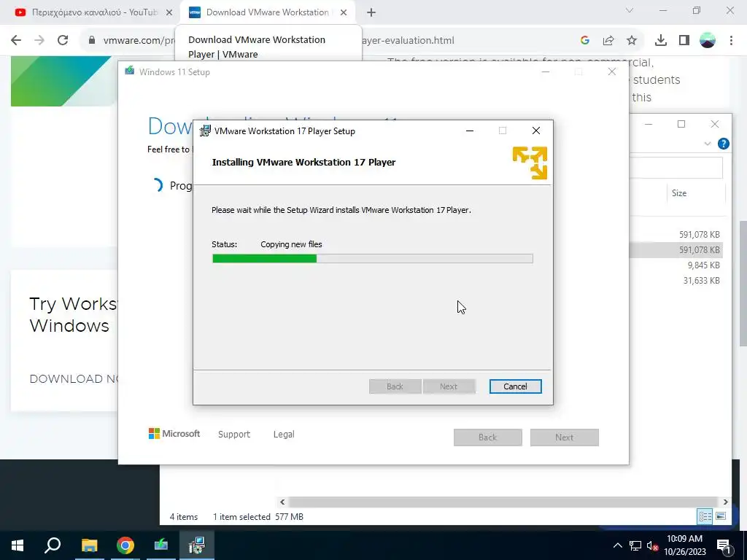Open the Chrome tab search chevron
This screenshot has width=747, height=560.
pos(630,10)
